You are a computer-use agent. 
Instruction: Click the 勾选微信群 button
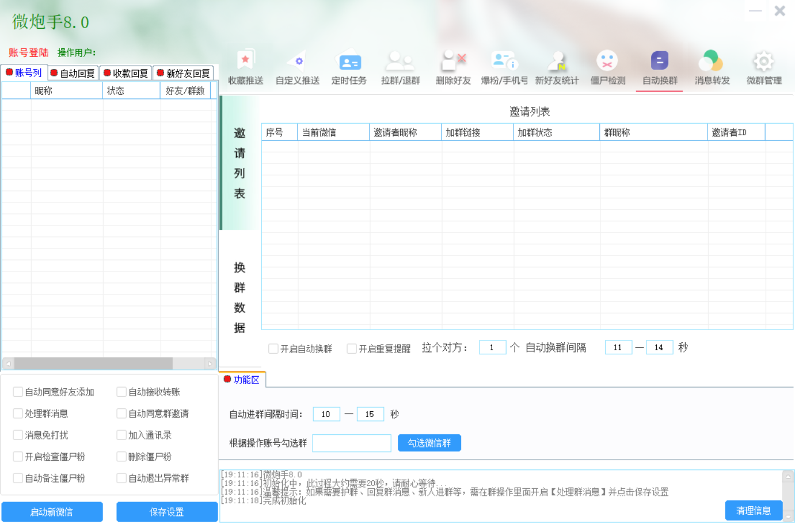pos(429,443)
